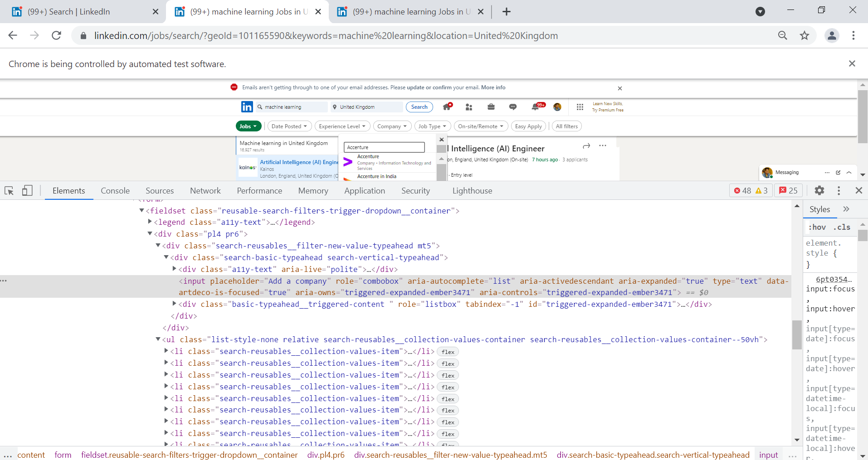Open Artificial Intelligence (AI) Engineer job link
The width and height of the screenshot is (868, 460).
(299, 162)
